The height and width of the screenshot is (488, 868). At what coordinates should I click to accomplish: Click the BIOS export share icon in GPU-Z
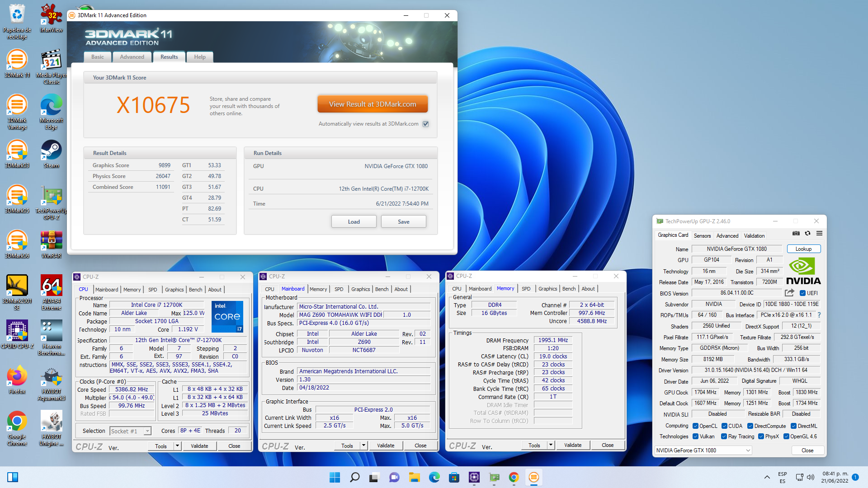coord(789,293)
